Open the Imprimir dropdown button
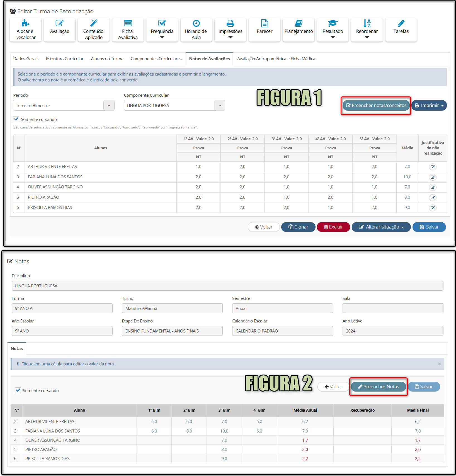The image size is (456, 476). click(x=429, y=106)
